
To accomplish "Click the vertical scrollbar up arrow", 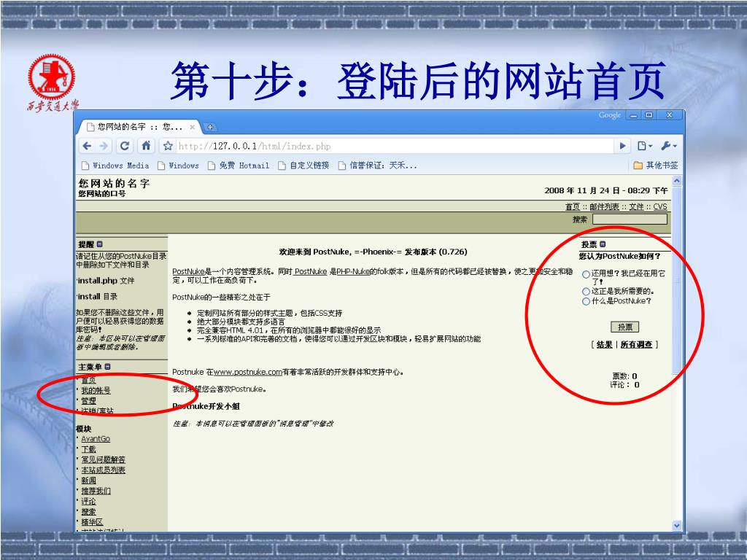I will 676,181.
